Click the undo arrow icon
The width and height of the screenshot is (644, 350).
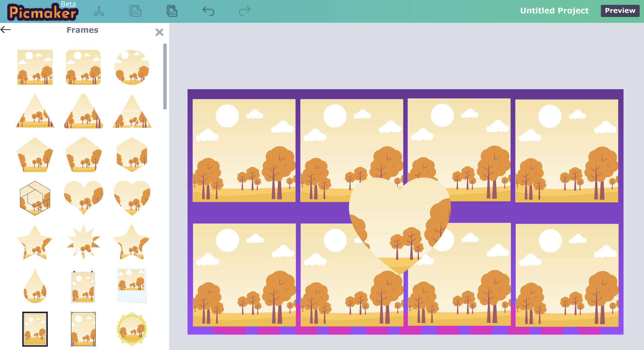(208, 11)
